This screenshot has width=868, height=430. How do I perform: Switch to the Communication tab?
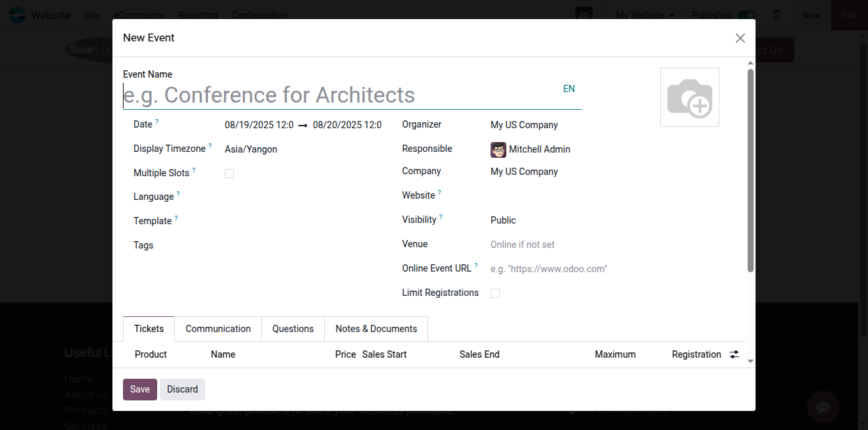click(x=218, y=329)
